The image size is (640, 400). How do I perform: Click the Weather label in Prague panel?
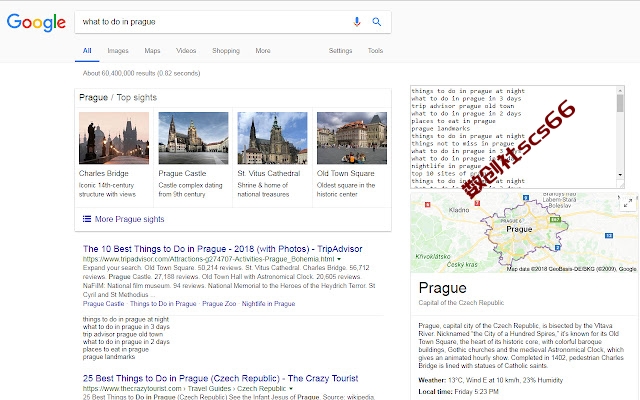tap(432, 380)
